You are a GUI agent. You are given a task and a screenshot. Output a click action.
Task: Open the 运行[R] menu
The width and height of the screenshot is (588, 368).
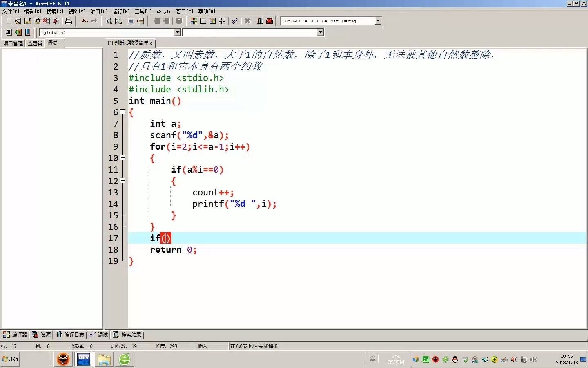121,11
